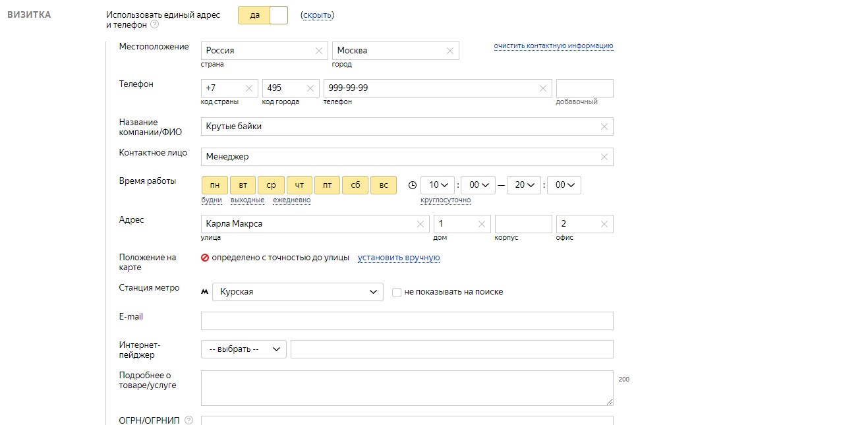Clear the country field with its X icon
868x425 pixels.
319,51
